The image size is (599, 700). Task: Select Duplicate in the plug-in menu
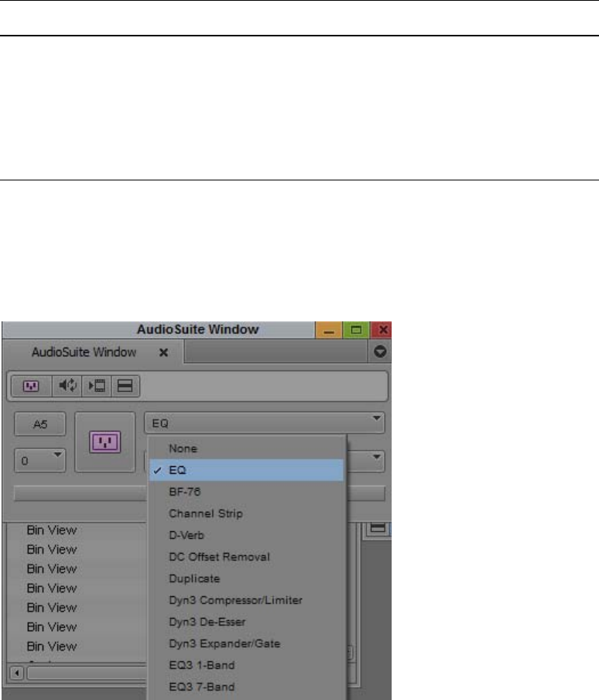[246, 578]
